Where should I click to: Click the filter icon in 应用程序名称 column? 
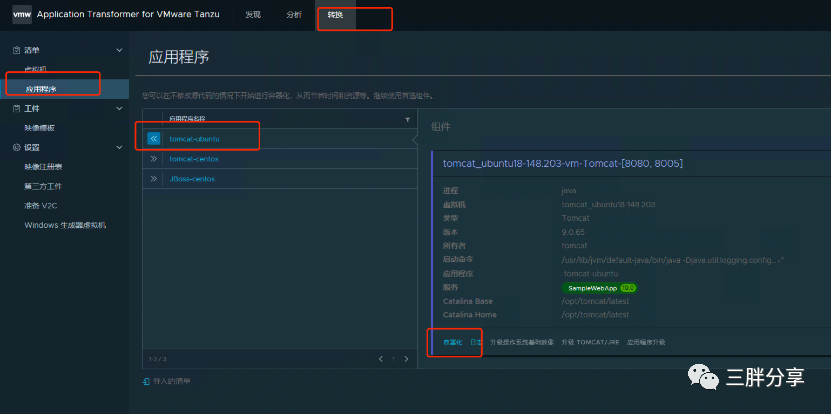tap(408, 119)
